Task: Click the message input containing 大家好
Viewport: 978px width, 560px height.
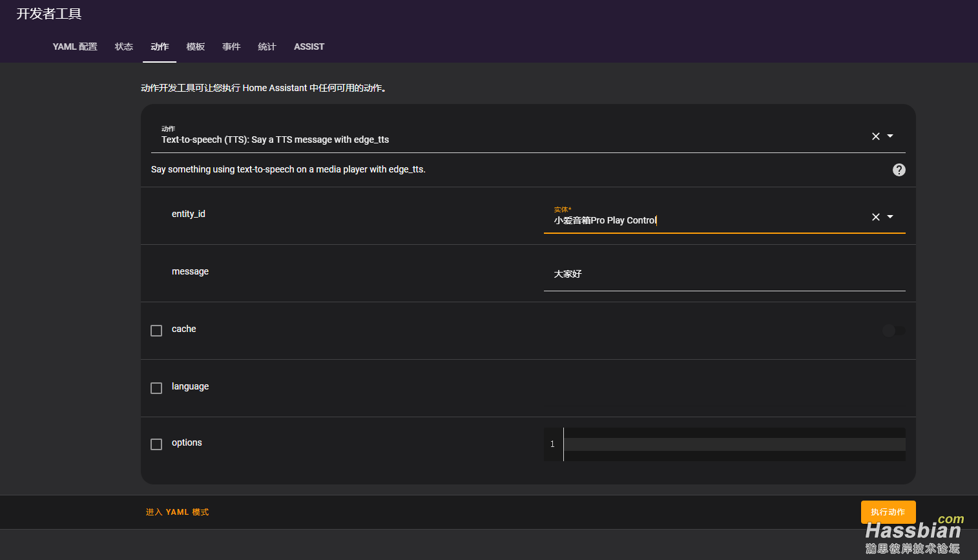Action: tap(724, 274)
